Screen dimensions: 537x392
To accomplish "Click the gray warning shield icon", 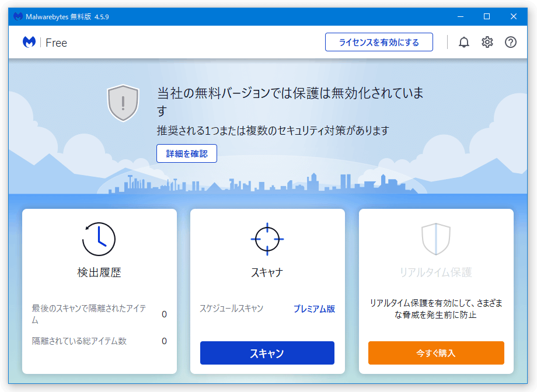I will (123, 103).
